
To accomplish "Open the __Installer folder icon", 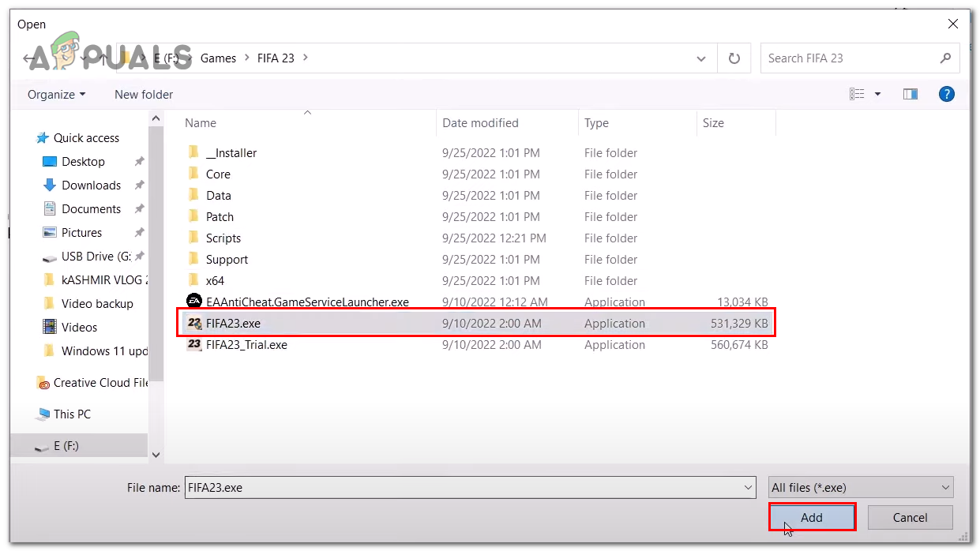I will 194,153.
